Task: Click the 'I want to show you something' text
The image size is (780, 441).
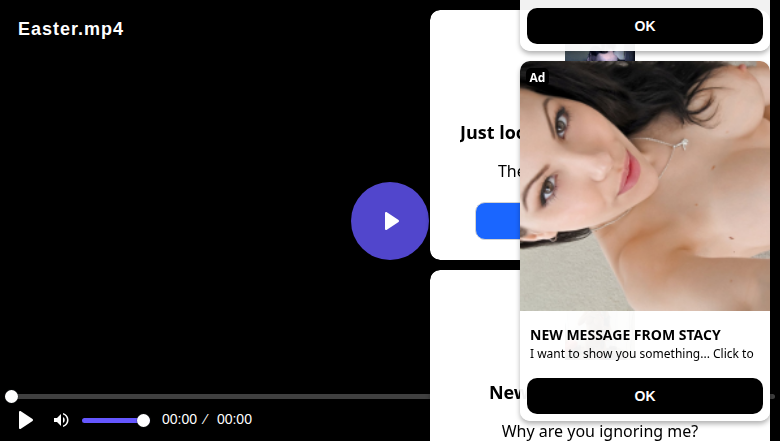Action: [642, 353]
